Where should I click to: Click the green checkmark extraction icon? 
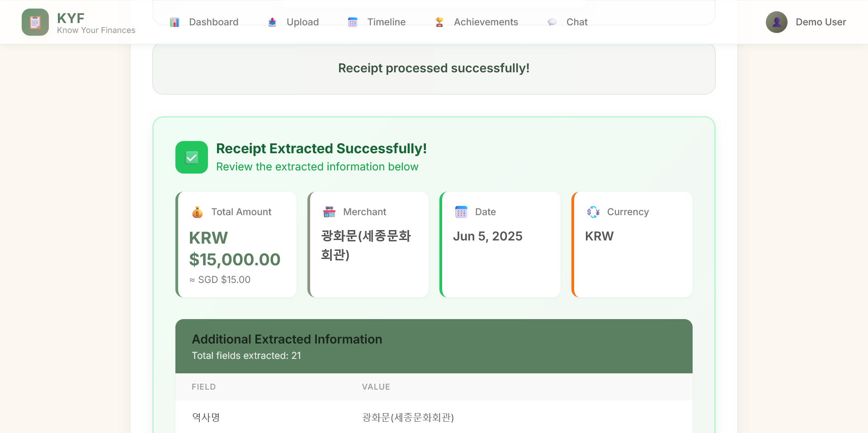pyautogui.click(x=191, y=157)
